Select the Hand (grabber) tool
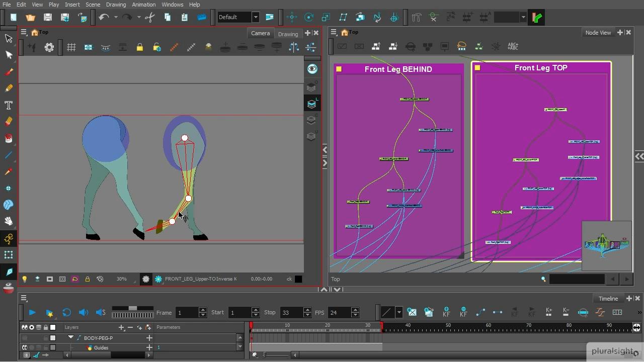The width and height of the screenshot is (644, 362). (9, 221)
